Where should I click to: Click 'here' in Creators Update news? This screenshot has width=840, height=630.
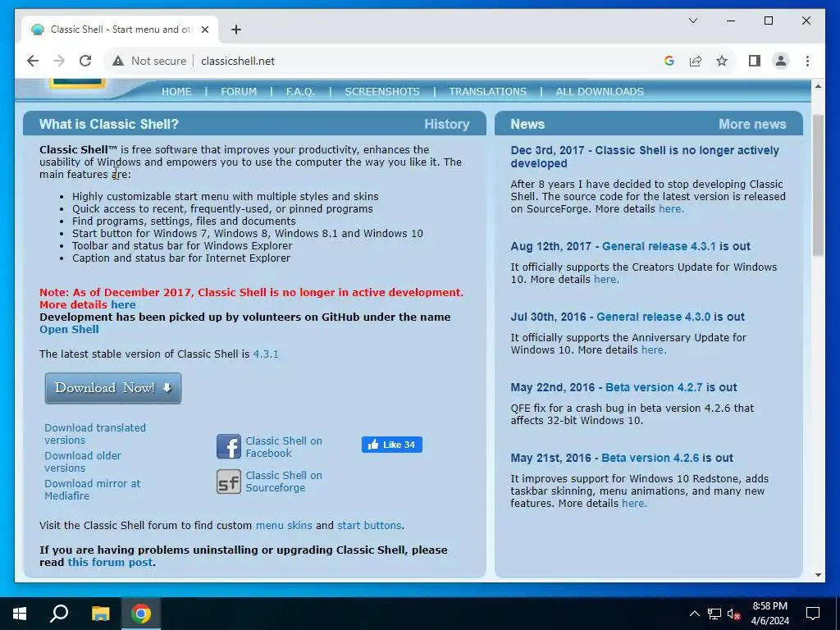pyautogui.click(x=606, y=280)
